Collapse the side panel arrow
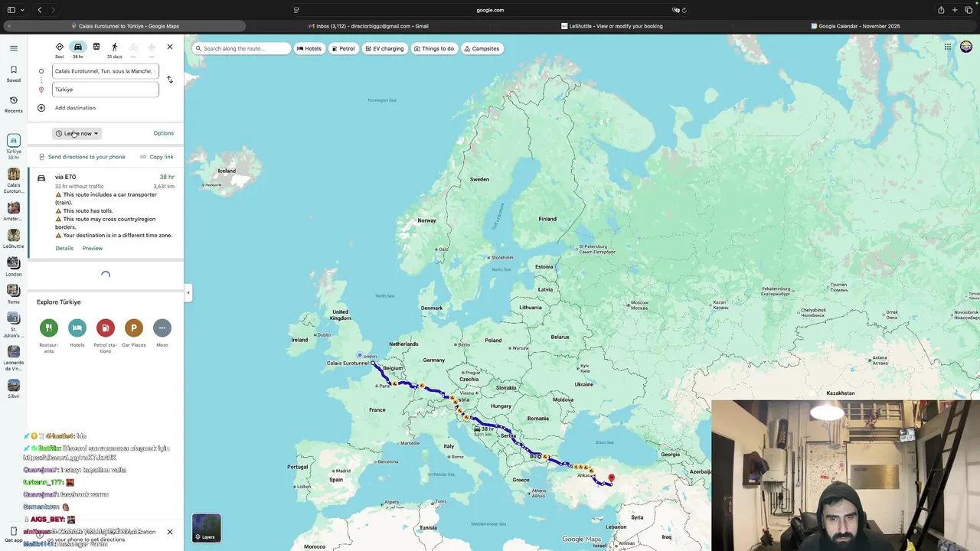 [x=188, y=292]
